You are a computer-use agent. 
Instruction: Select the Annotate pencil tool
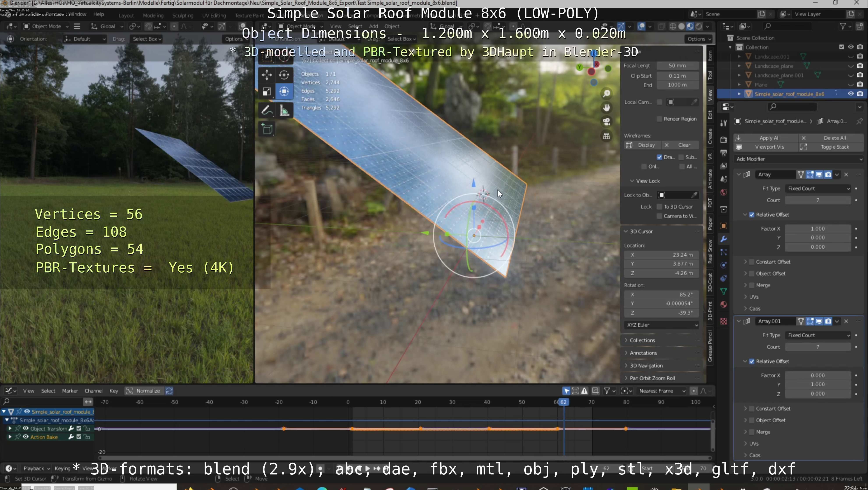(x=267, y=111)
